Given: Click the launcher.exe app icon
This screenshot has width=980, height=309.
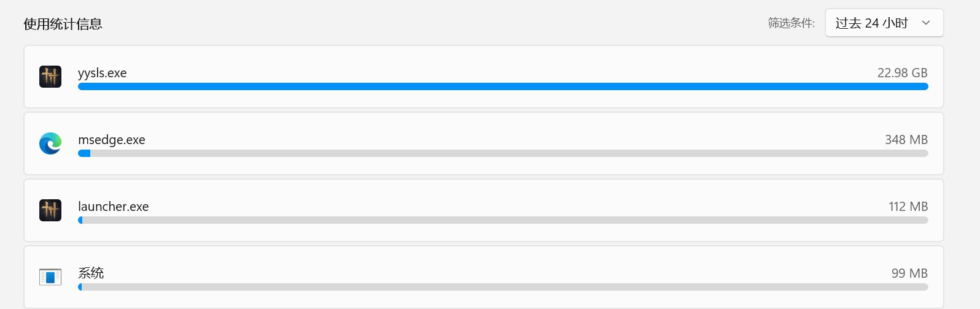Looking at the screenshot, I should click(x=50, y=210).
